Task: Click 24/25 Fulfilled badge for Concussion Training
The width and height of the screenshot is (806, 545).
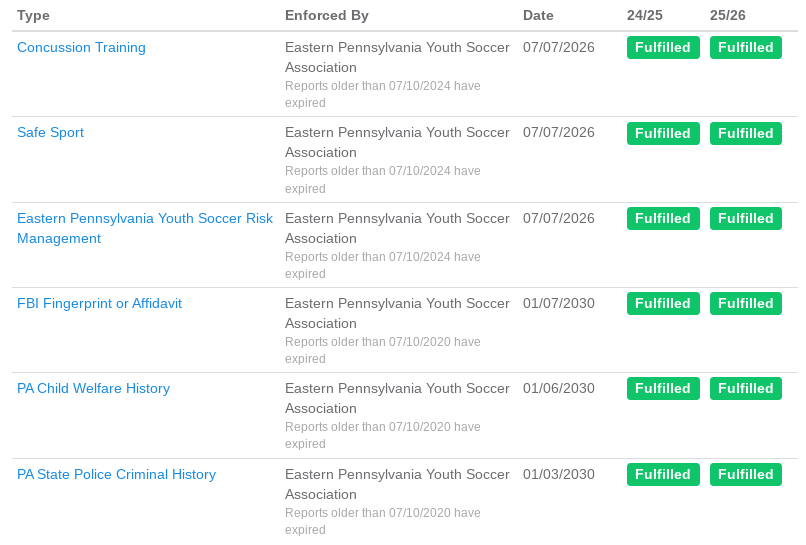Action: click(663, 47)
